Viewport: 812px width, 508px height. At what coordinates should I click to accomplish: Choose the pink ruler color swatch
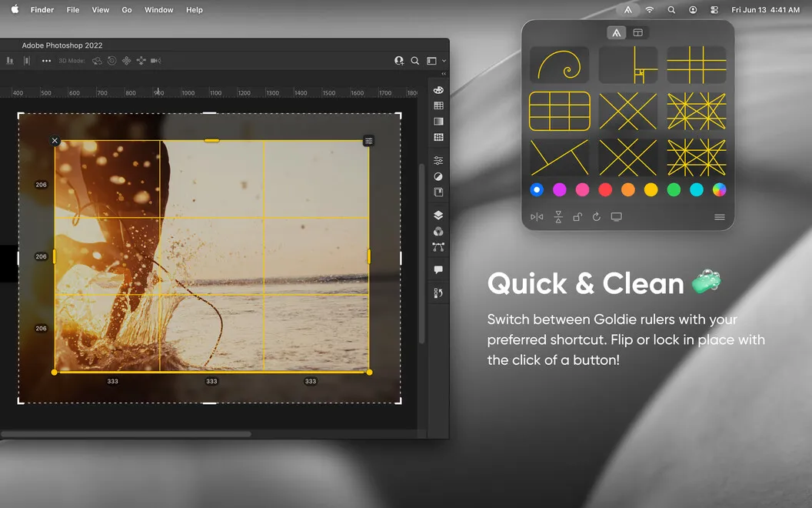(x=583, y=189)
